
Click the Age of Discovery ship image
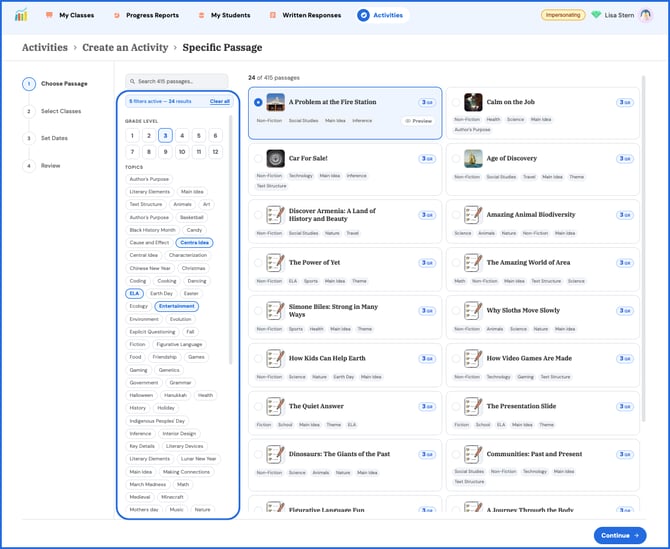point(473,159)
